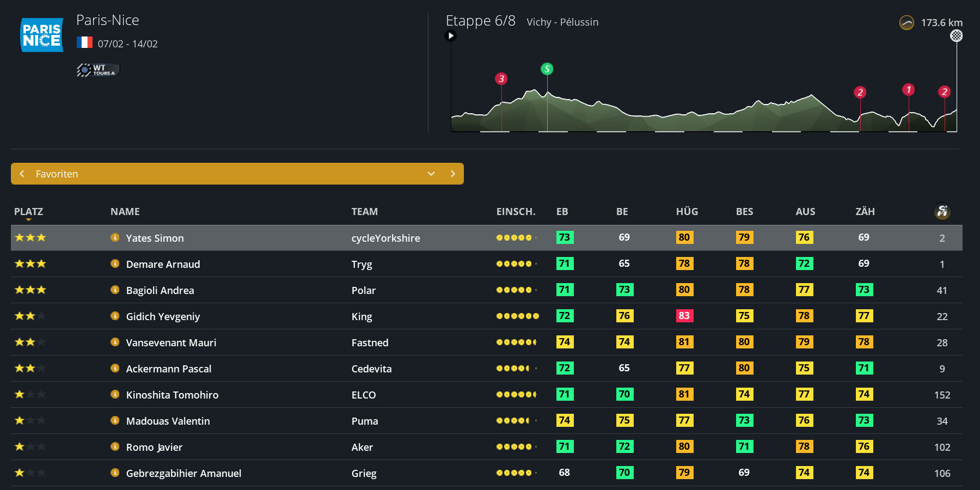Open rider Bagioli Andrea
980x490 pixels.
click(x=160, y=290)
